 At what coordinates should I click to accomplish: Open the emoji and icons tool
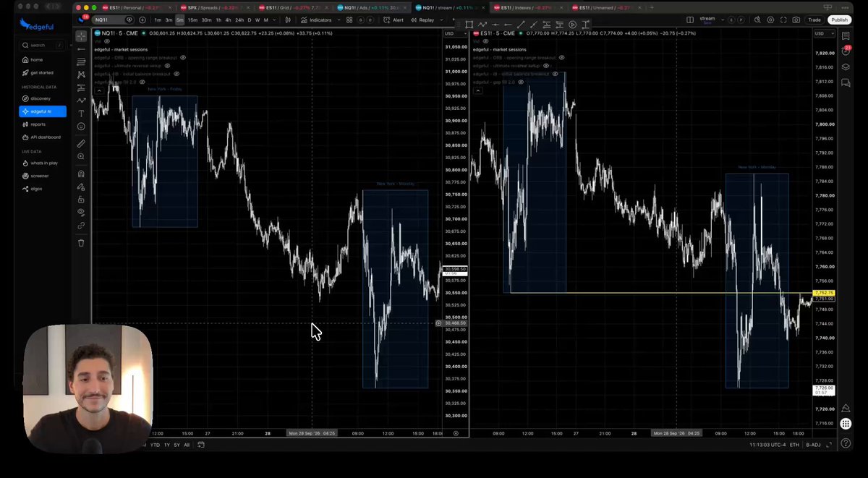[81, 127]
